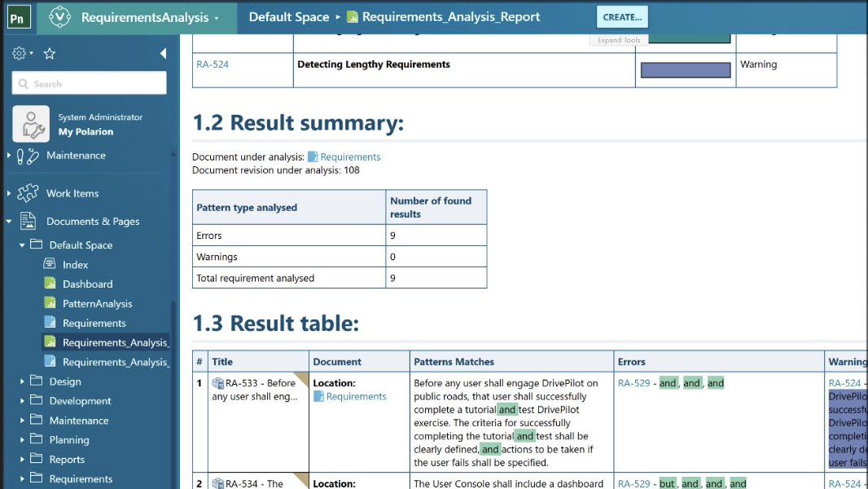
Task: Collapse the navigation sidebar with the arrow
Action: [163, 53]
